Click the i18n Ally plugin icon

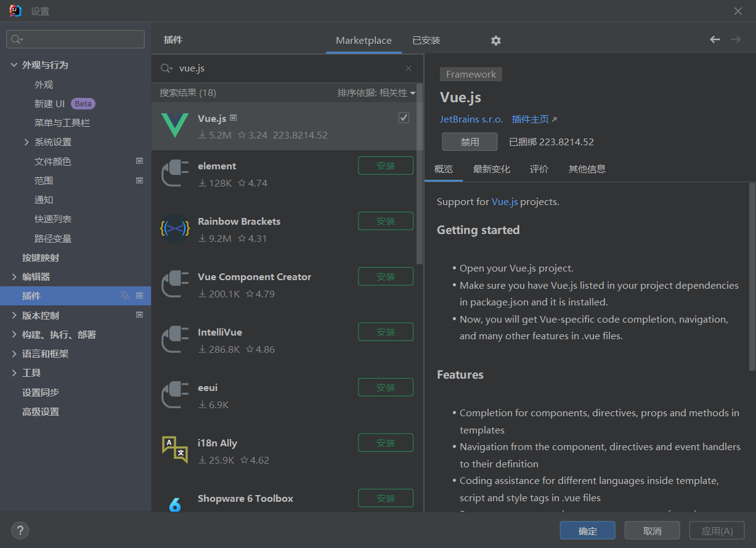pyautogui.click(x=175, y=449)
